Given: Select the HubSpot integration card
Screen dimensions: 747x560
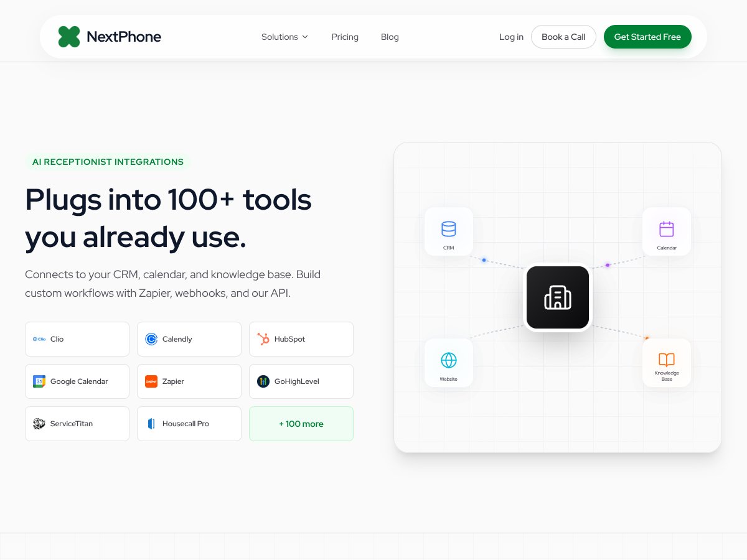Looking at the screenshot, I should (301, 339).
